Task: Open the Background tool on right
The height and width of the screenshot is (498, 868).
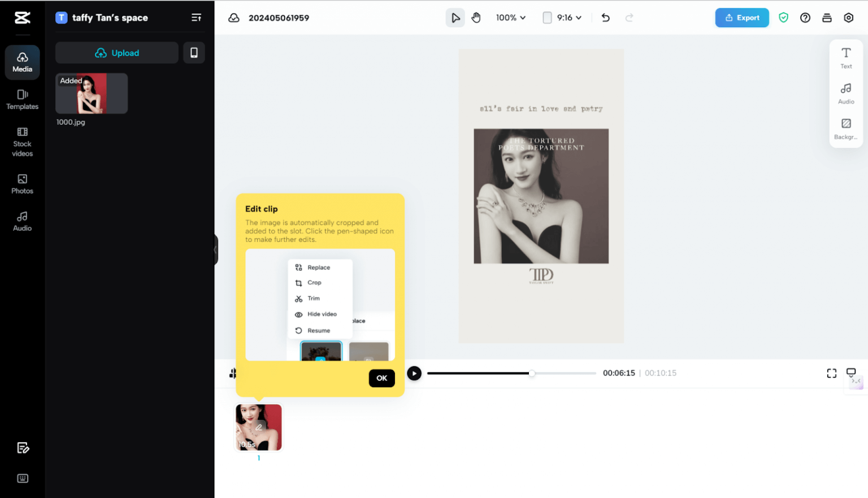Action: click(x=846, y=128)
